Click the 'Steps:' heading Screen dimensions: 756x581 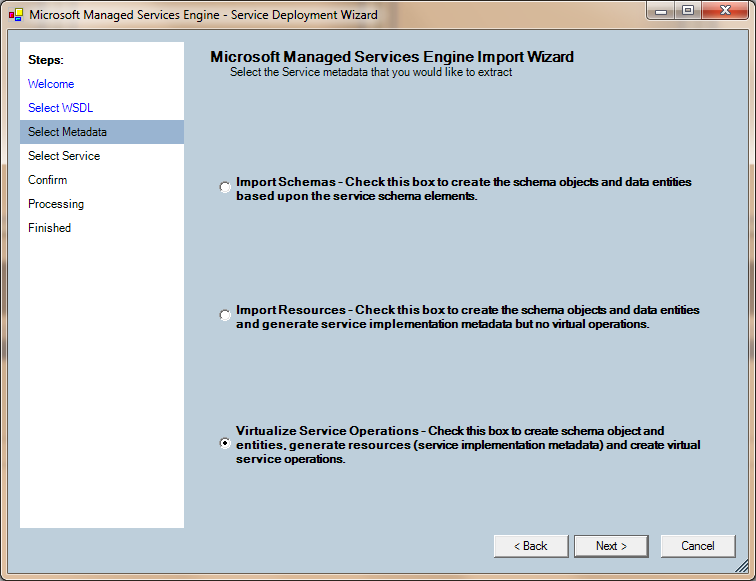pos(46,60)
